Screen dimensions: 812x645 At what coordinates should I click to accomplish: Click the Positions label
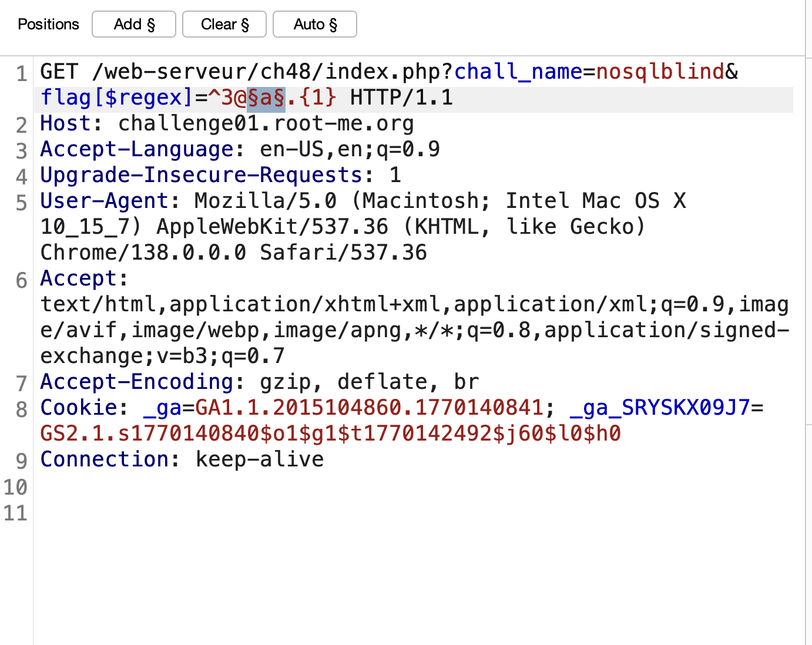(x=48, y=24)
